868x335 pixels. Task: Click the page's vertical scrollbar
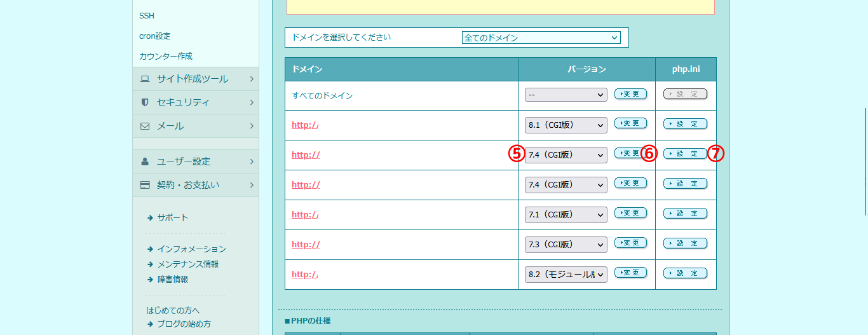coord(863,165)
